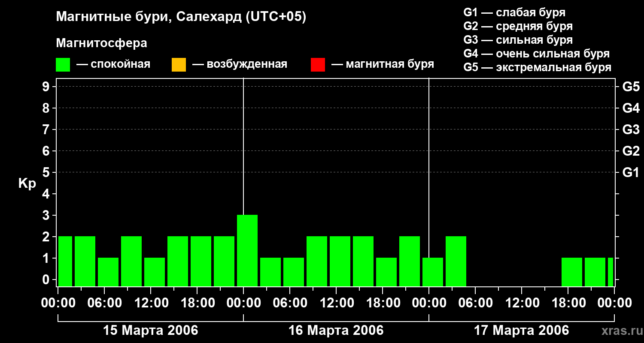644x343 pixels.
Task: Click the tallest bar with Kp 3
Action: point(247,250)
